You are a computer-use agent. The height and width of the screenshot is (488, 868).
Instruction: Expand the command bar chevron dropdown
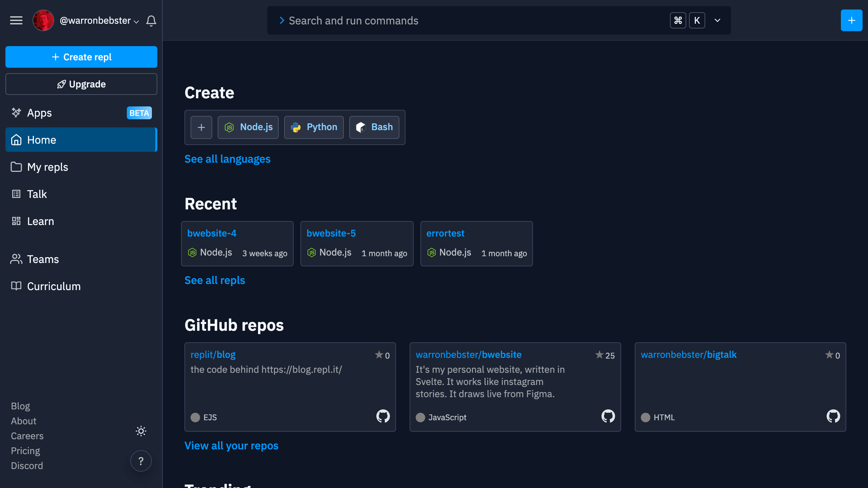coord(717,21)
